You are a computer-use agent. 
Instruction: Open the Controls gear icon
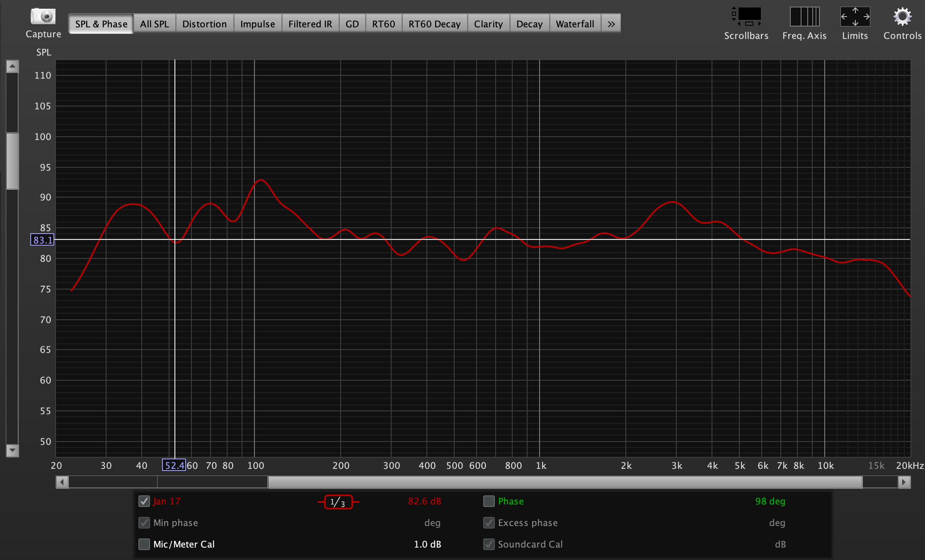pos(902,17)
